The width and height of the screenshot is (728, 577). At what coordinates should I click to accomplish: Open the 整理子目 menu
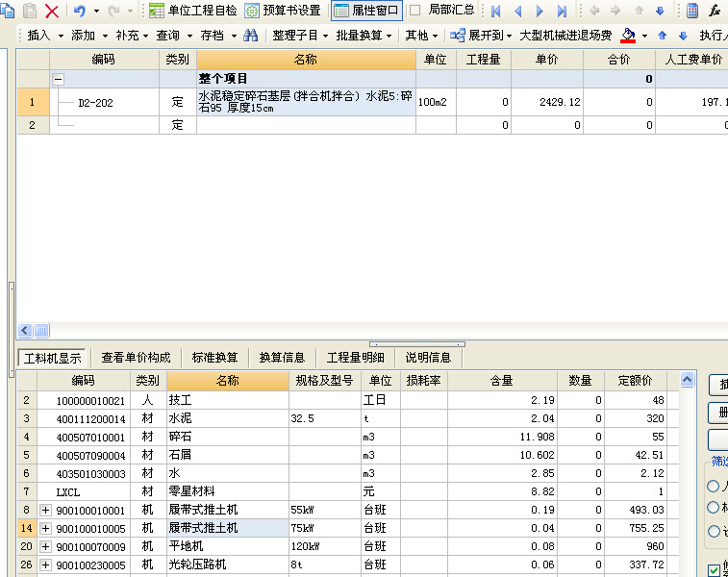[300, 36]
